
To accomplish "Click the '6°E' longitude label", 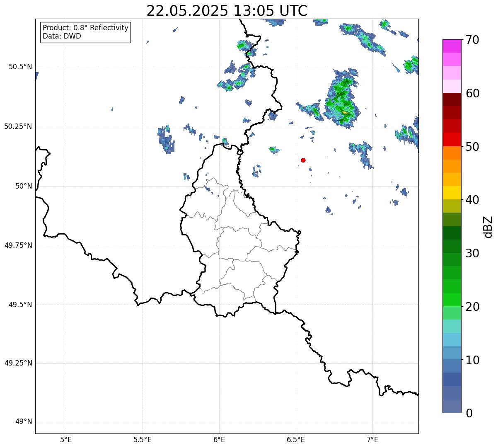I will coord(219,439).
